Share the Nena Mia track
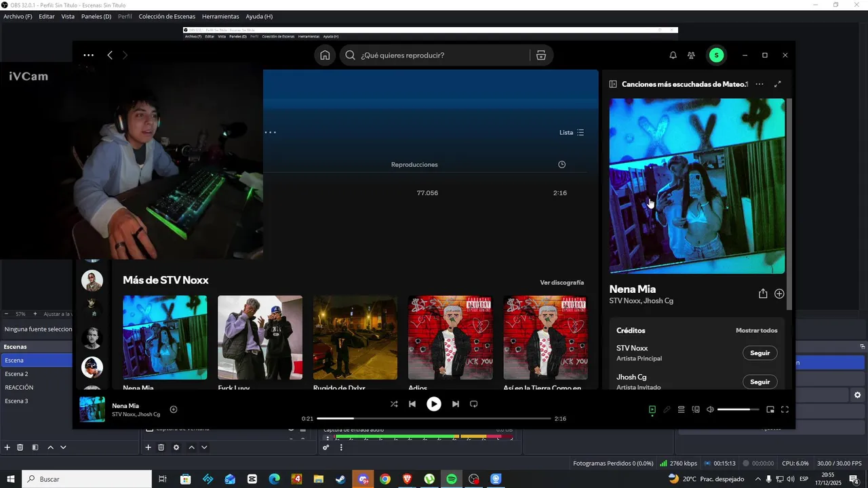 [x=763, y=293]
